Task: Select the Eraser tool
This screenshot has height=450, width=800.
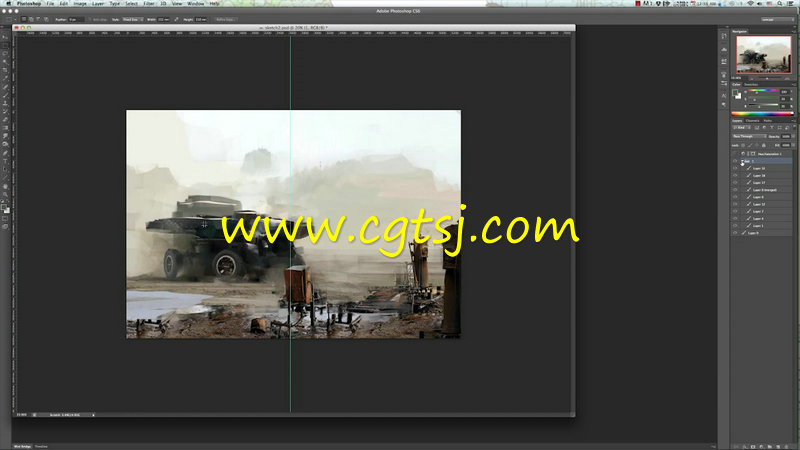Action: 5,119
